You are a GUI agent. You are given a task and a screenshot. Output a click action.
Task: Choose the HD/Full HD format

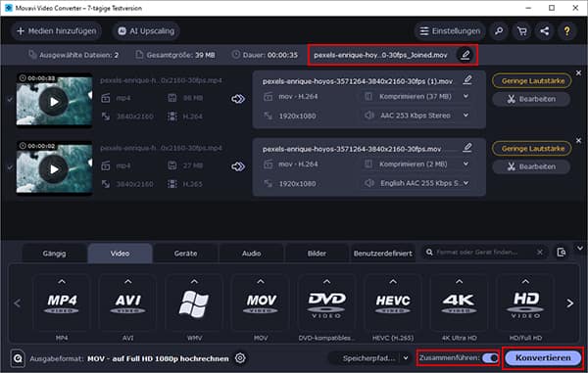(x=525, y=303)
